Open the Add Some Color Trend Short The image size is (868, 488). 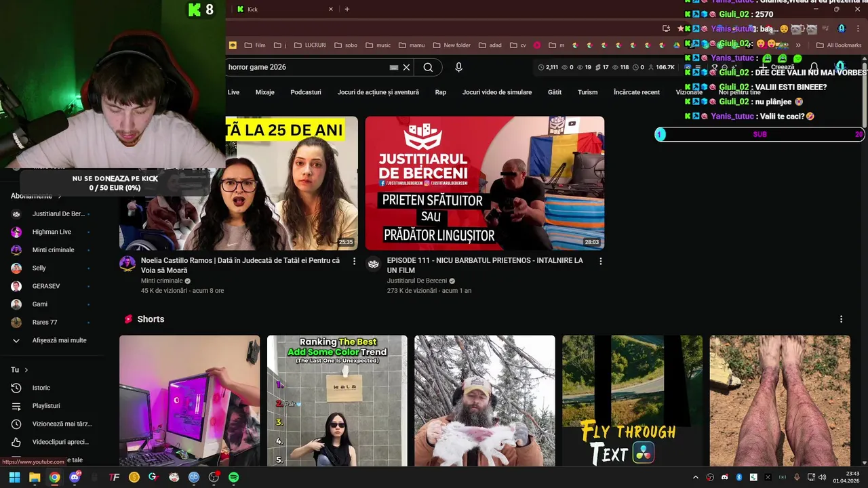pos(337,401)
